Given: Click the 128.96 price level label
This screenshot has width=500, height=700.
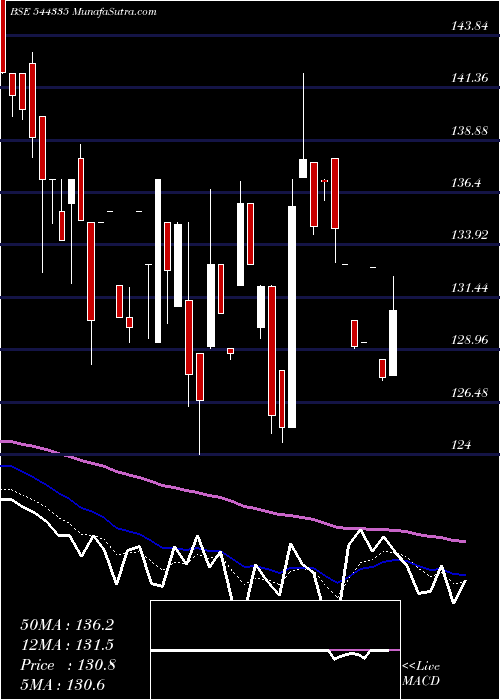Looking at the screenshot, I should (x=469, y=340).
